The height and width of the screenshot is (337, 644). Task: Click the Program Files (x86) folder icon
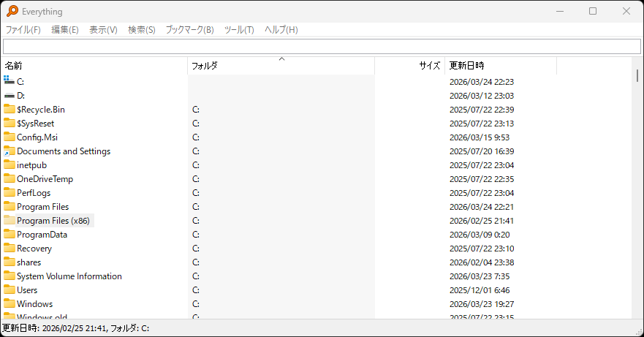click(9, 220)
